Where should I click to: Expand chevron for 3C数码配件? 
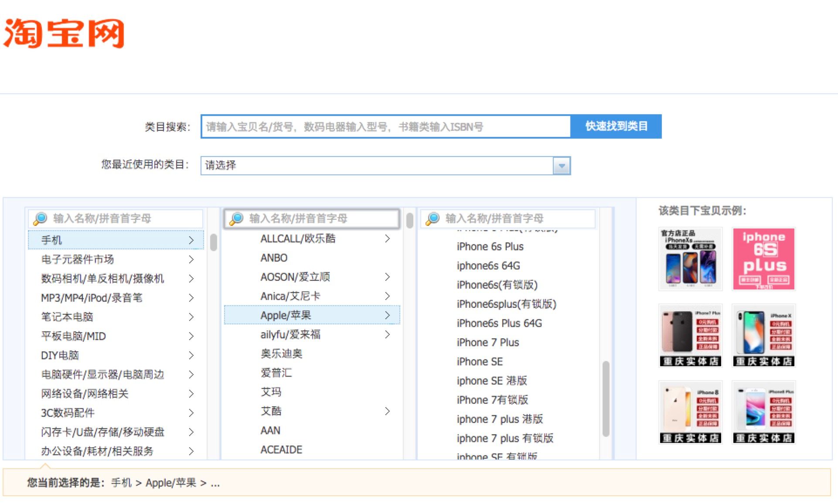[191, 413]
